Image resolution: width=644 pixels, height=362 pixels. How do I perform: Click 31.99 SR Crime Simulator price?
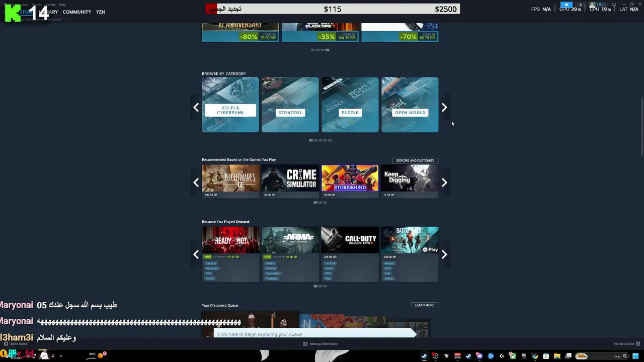(x=270, y=195)
